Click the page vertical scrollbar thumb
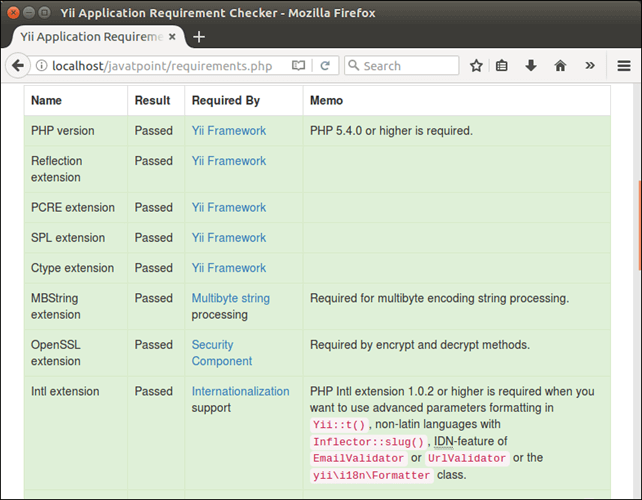 pyautogui.click(x=640, y=226)
